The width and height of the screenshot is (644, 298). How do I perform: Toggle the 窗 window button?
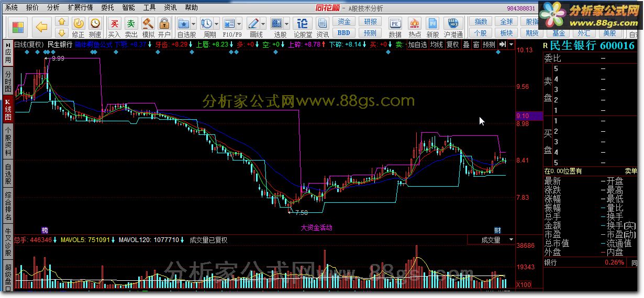point(476,45)
